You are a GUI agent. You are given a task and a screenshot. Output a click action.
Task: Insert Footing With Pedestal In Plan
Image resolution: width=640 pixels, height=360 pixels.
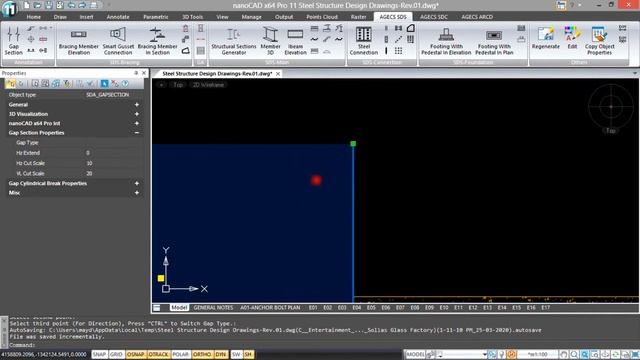coord(494,41)
